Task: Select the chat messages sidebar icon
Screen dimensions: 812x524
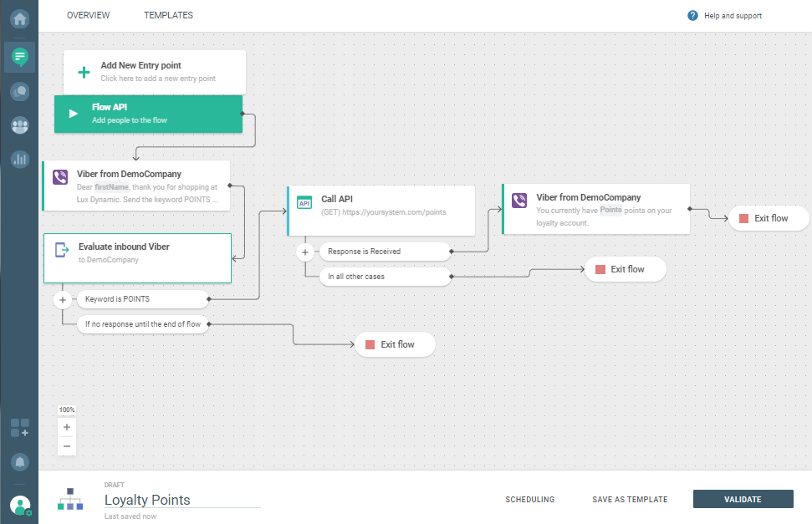Action: [19, 57]
